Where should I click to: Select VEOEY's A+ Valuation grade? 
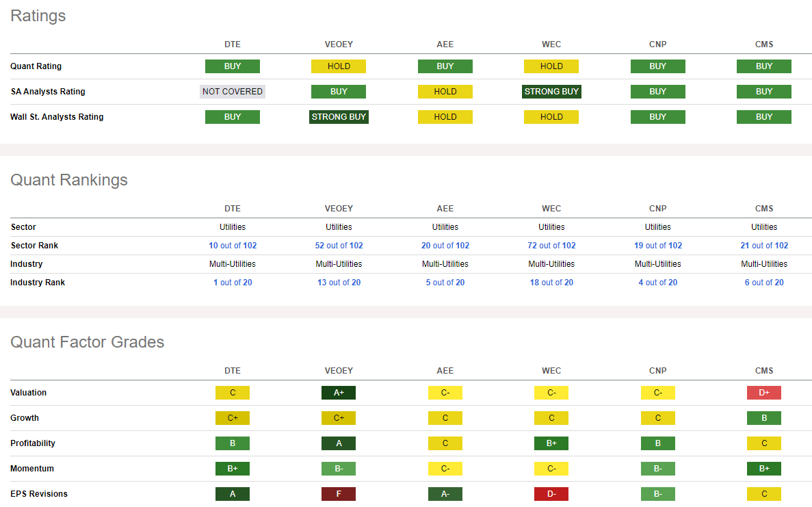[x=339, y=393]
